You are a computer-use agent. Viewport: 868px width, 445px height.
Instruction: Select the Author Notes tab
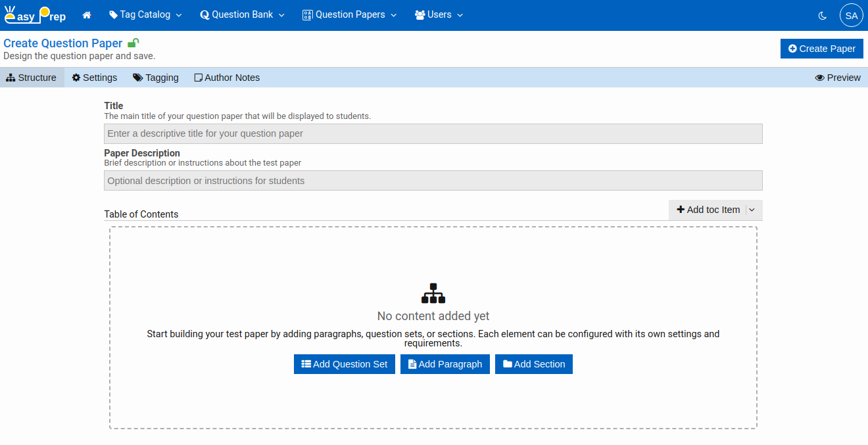pos(227,78)
